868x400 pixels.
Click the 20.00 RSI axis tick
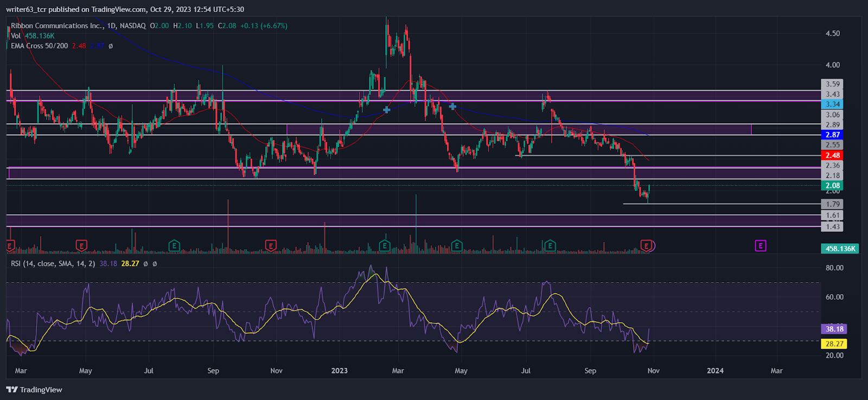(834, 355)
